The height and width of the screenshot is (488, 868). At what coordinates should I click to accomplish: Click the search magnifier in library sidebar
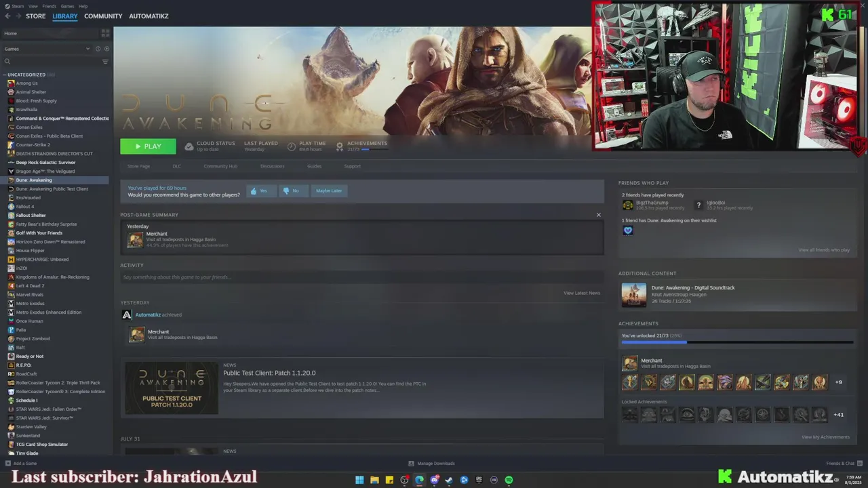pyautogui.click(x=7, y=62)
